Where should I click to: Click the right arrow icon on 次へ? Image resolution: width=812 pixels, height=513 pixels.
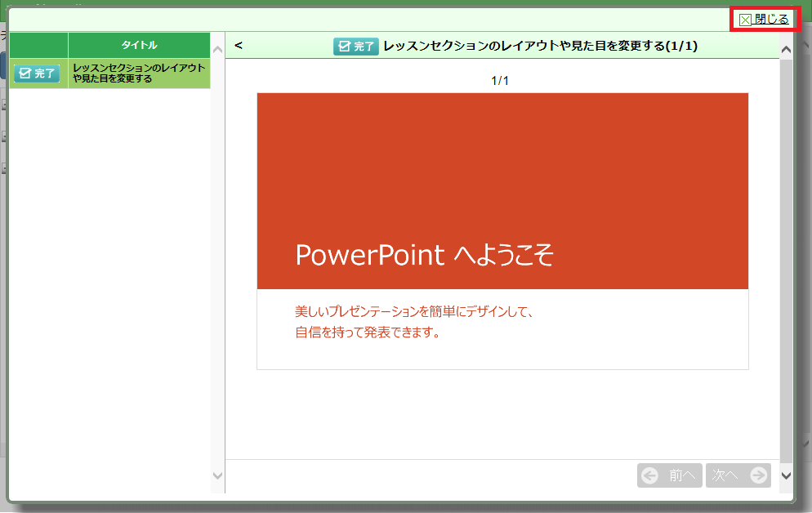pos(759,475)
